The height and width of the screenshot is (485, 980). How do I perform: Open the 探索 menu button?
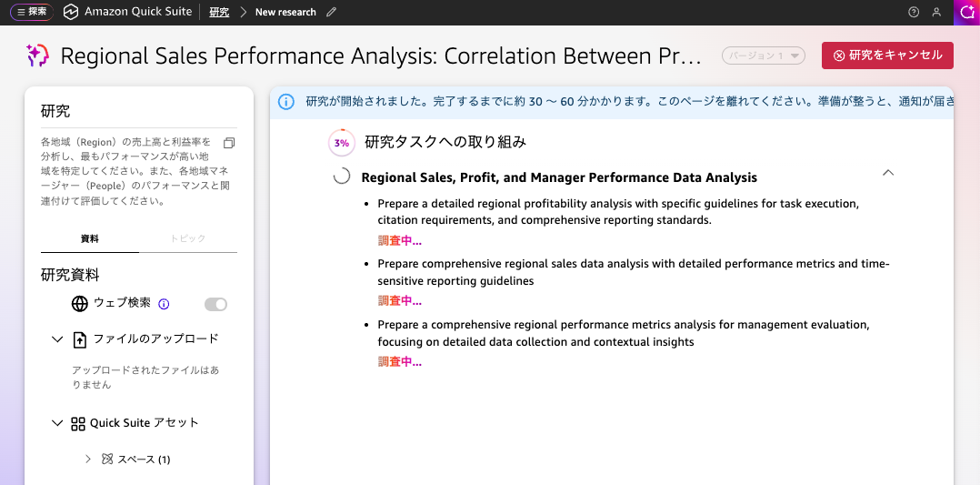(x=31, y=12)
